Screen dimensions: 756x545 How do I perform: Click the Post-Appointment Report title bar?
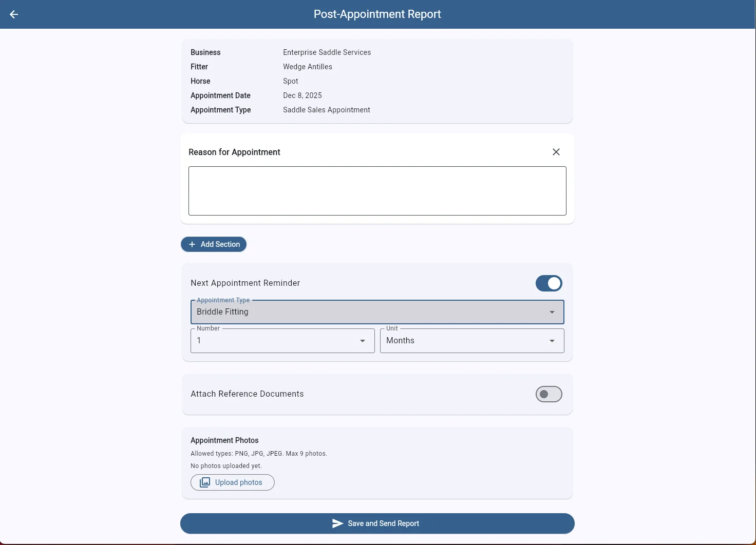(377, 14)
